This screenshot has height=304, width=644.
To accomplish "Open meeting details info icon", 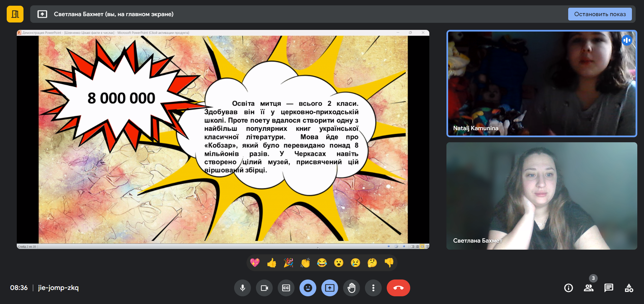I will 569,288.
